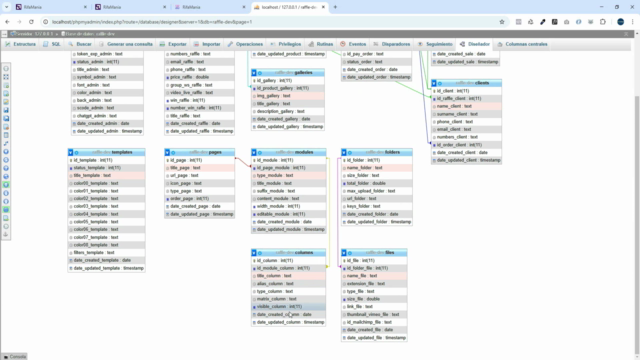Open the Buscar tab
The image size is (640, 360).
pyautogui.click(x=80, y=44)
